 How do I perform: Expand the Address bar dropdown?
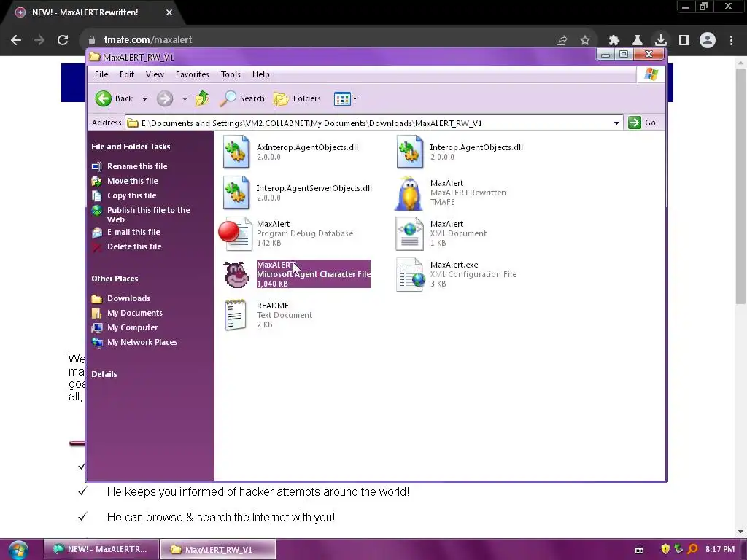616,122
